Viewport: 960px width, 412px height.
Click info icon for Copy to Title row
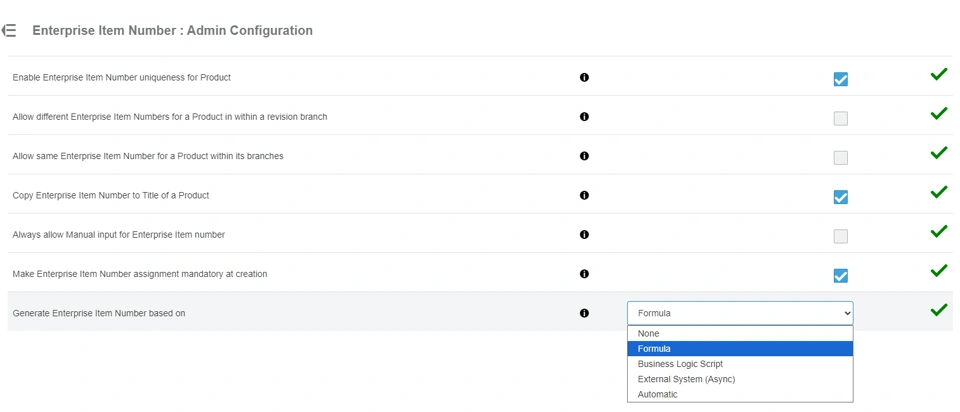click(585, 196)
